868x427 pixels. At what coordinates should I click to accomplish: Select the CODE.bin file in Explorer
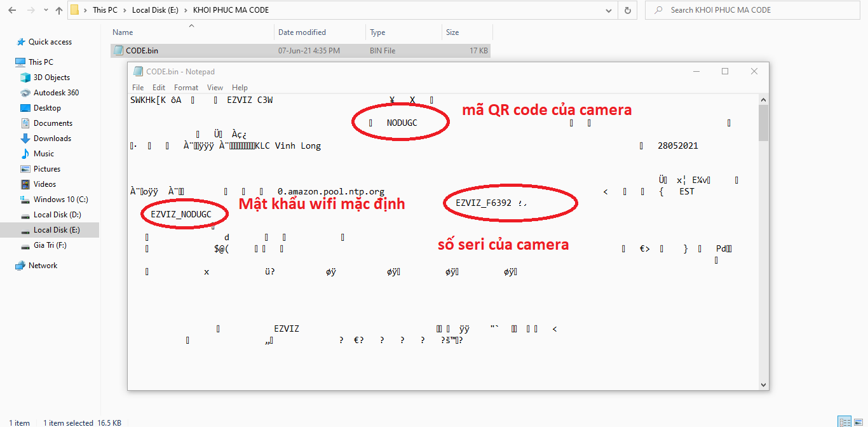300,51
